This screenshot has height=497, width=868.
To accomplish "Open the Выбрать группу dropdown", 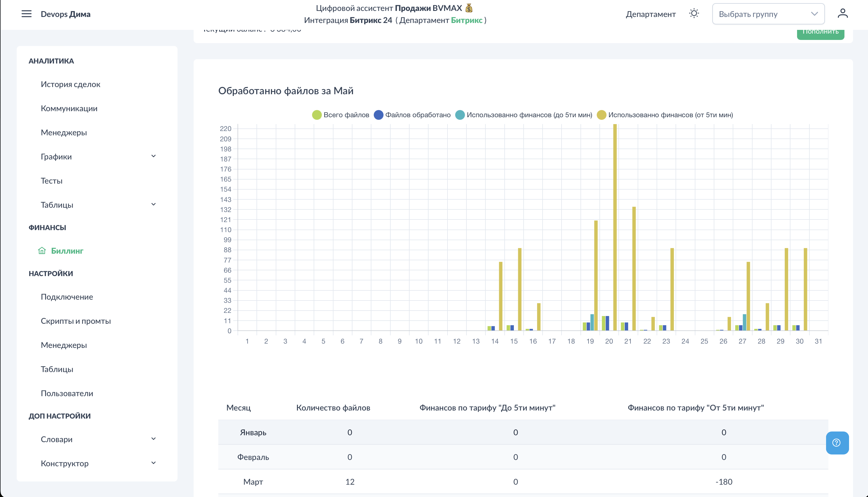I will (768, 14).
